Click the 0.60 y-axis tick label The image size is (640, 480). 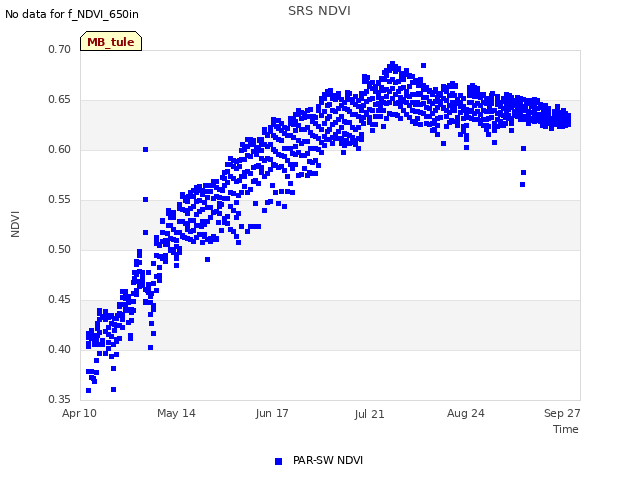click(60, 149)
